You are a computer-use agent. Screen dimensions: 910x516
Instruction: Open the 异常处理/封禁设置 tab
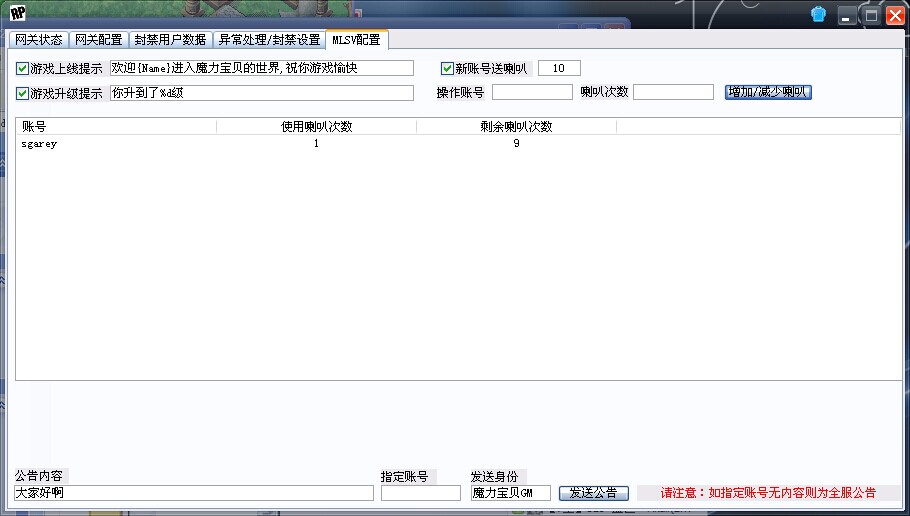(269, 40)
